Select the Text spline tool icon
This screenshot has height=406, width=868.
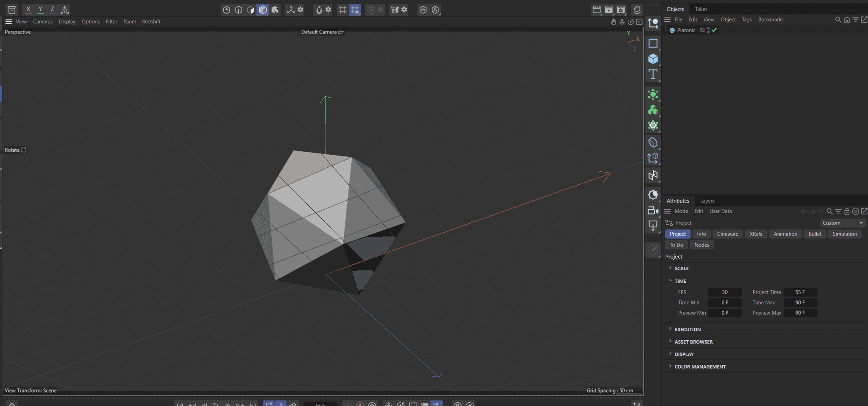coord(653,75)
